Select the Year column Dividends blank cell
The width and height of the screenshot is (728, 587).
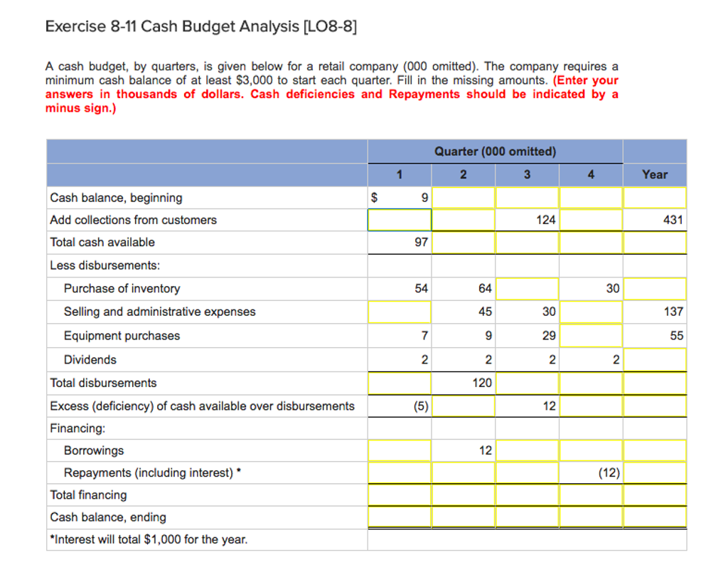coord(654,359)
